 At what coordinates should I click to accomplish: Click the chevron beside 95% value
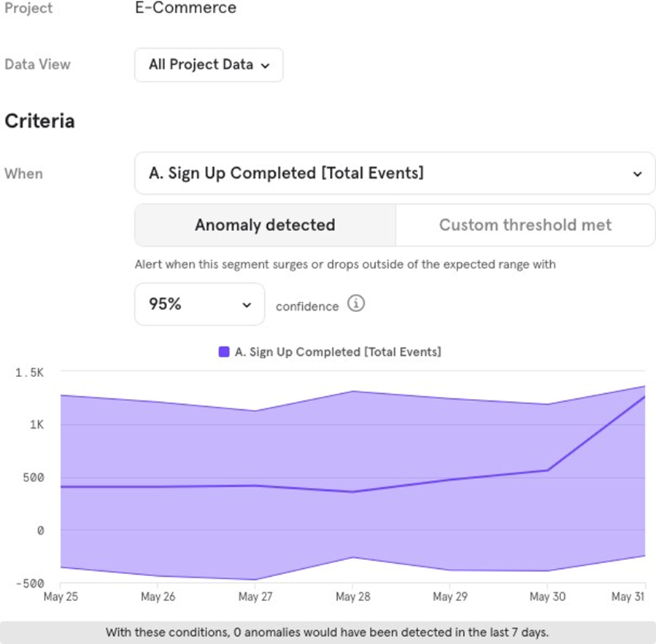(x=247, y=305)
